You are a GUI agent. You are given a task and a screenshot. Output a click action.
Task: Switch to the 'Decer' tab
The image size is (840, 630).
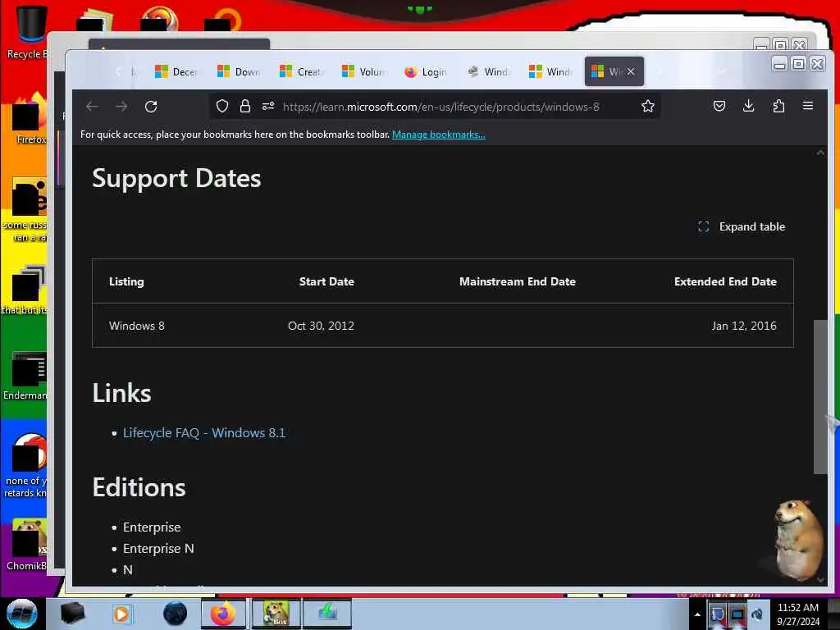pos(176,71)
